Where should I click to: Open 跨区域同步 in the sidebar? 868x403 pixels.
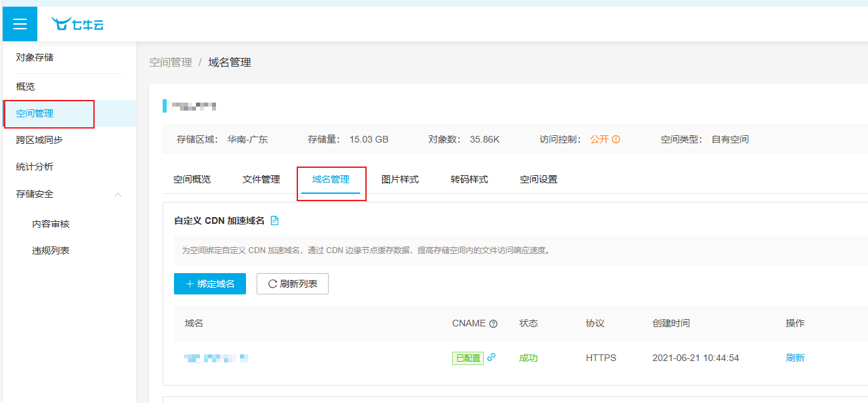39,140
